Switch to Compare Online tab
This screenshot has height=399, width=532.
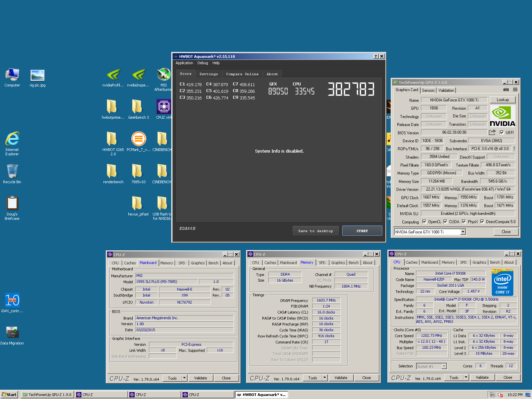[x=242, y=74]
